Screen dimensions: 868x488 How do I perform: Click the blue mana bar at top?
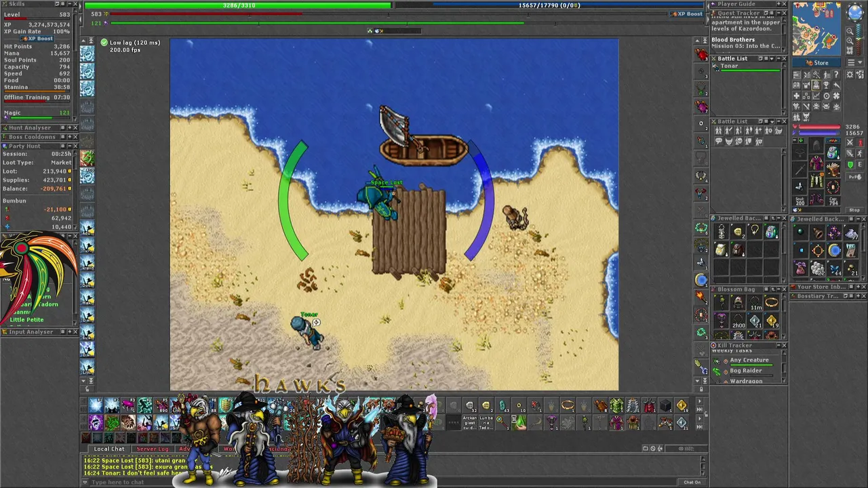coord(549,5)
